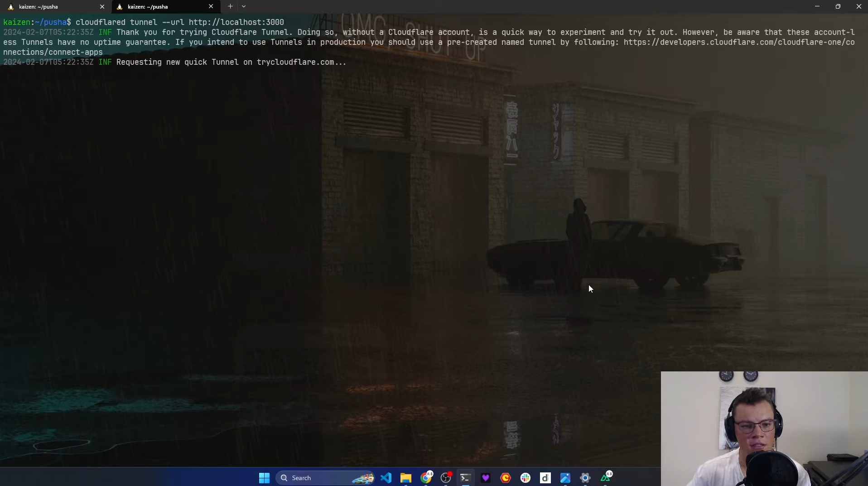
Task: Open the green triangle app icon
Action: (606, 478)
